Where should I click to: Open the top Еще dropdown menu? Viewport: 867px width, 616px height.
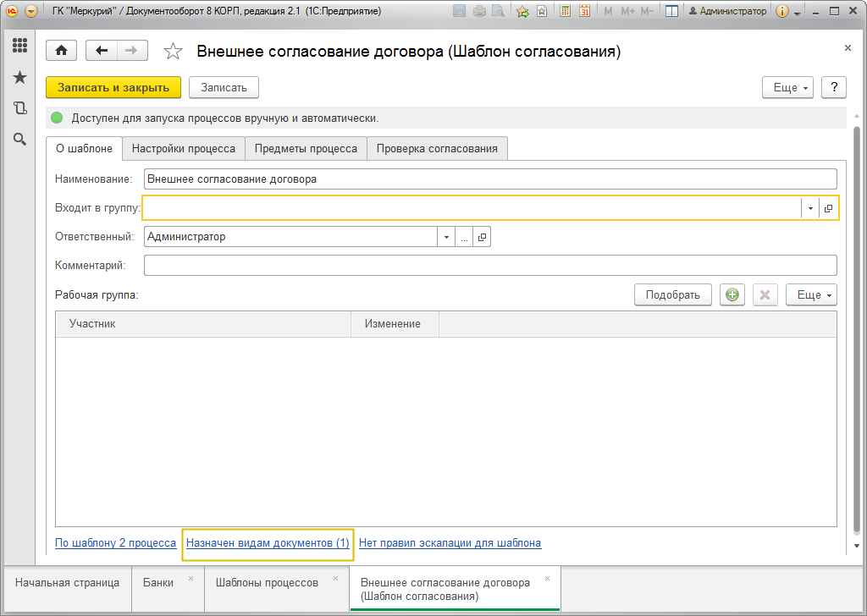tap(788, 87)
